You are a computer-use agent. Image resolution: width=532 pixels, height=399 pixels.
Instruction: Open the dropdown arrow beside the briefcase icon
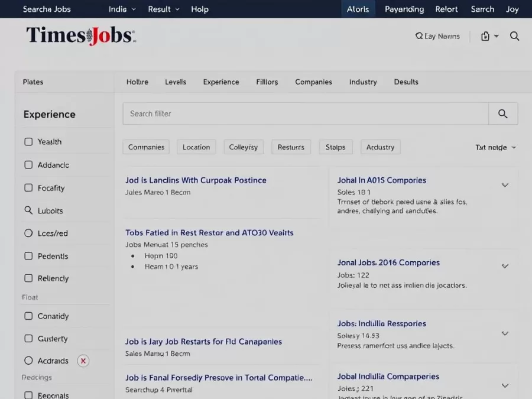pyautogui.click(x=497, y=36)
